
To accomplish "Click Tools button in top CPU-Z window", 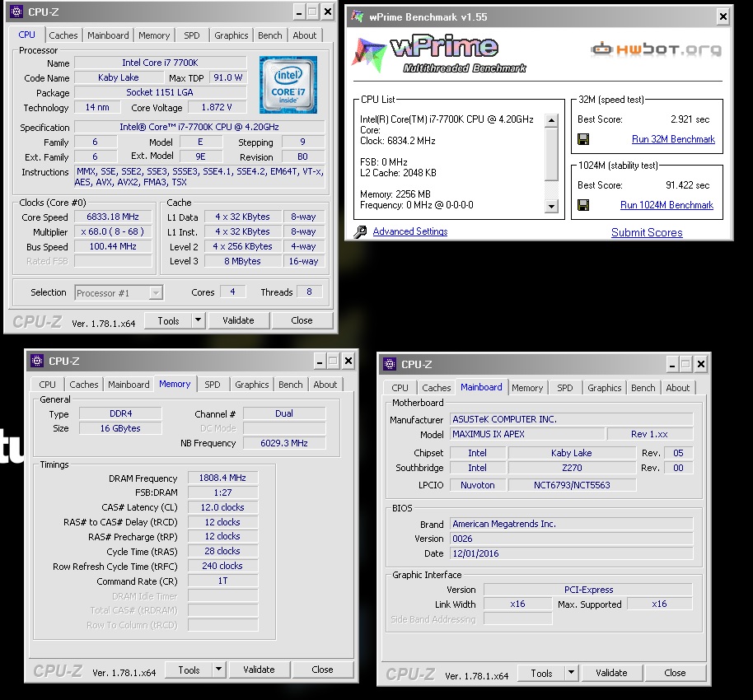I will pyautogui.click(x=168, y=320).
